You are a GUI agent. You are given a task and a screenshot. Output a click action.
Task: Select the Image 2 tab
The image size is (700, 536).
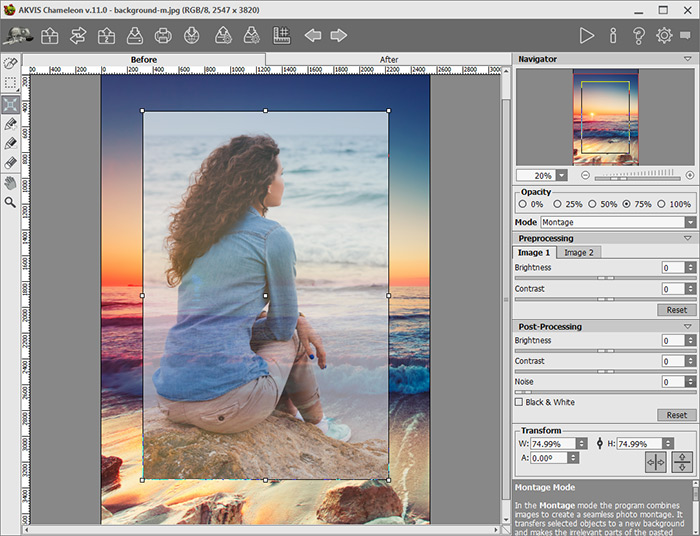[x=579, y=253]
